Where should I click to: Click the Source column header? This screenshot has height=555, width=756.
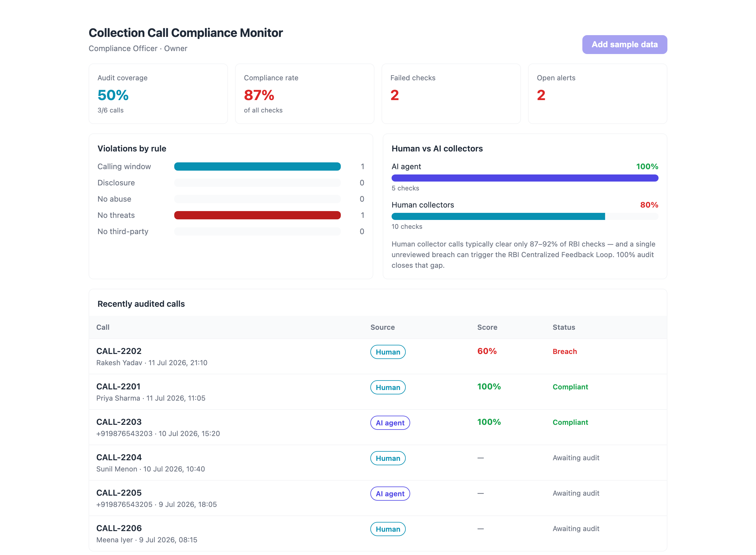click(382, 327)
